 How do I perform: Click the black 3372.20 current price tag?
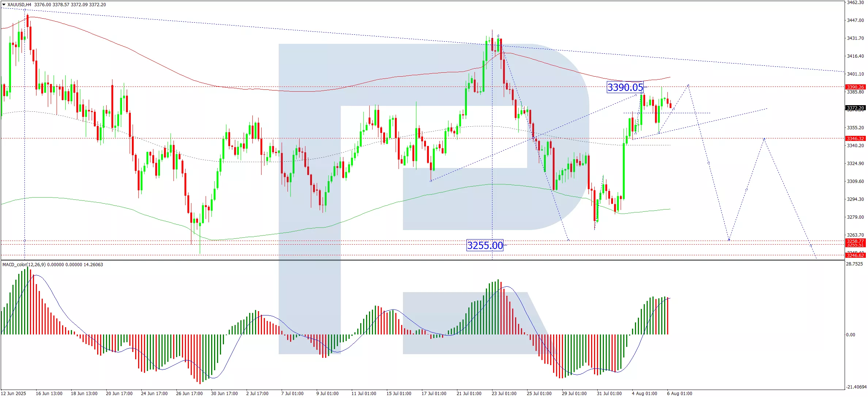[x=855, y=108]
